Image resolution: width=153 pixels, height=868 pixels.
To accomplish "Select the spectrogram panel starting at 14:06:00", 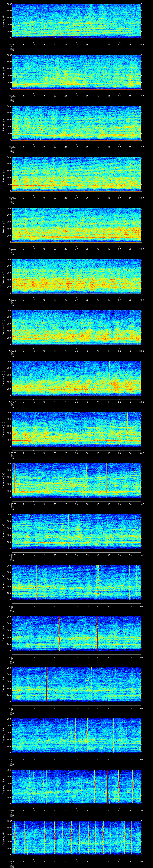I will click(76, 276).
